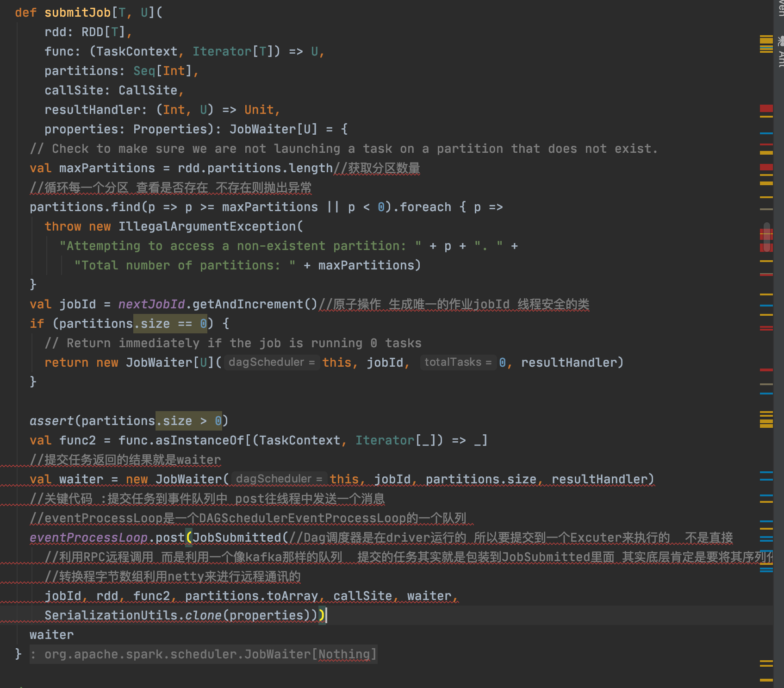This screenshot has height=688, width=784.
Task: Click the "Total number of partitions" string
Action: click(185, 265)
